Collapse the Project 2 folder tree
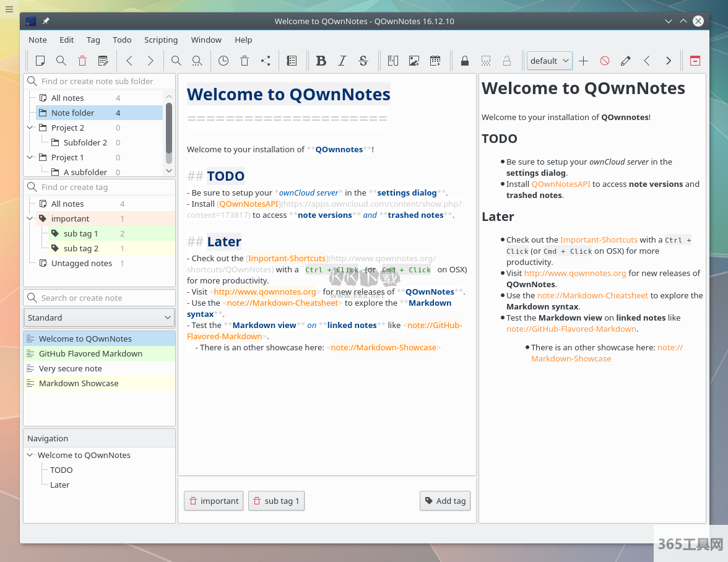 pyautogui.click(x=30, y=128)
